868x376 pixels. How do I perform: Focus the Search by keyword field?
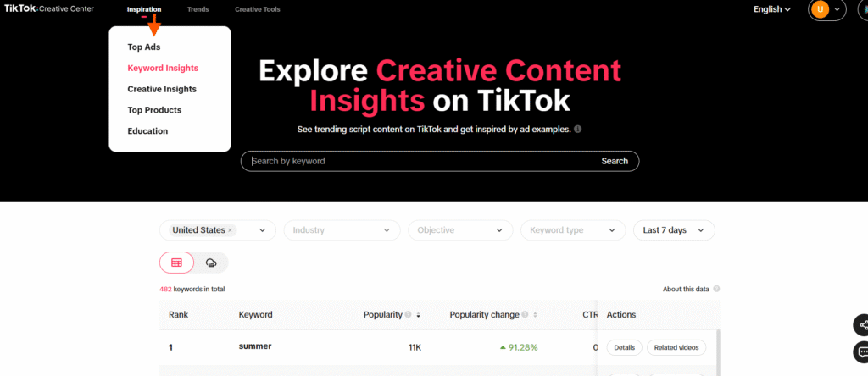point(420,161)
